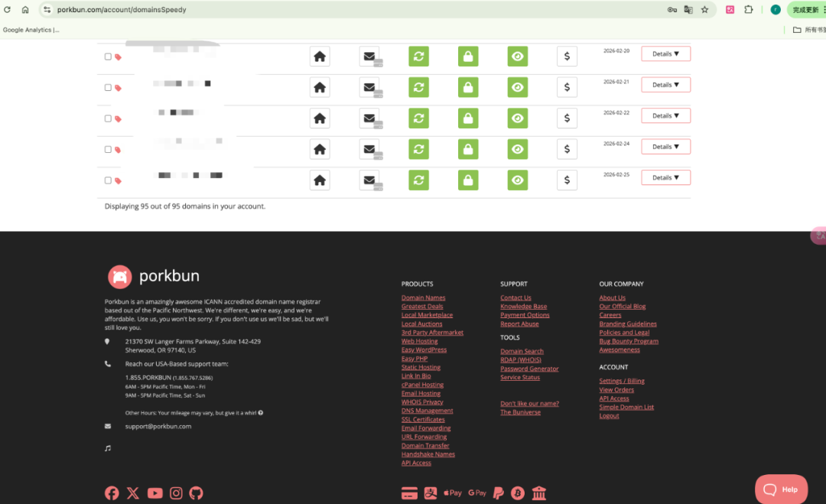The width and height of the screenshot is (826, 504).
Task: Open email settings icon for the 2026-02-21 domain
Action: pos(369,87)
